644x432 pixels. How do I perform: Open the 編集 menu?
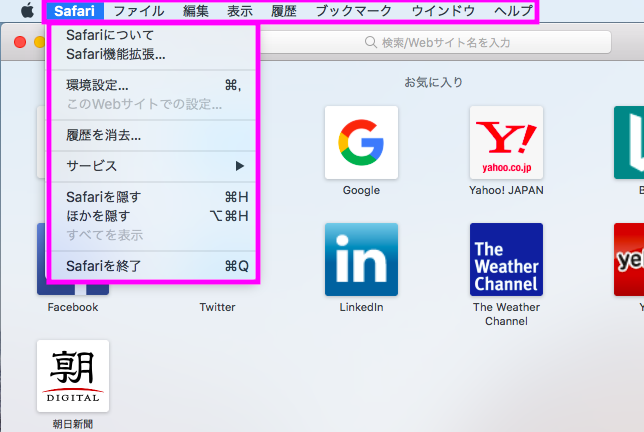point(196,11)
